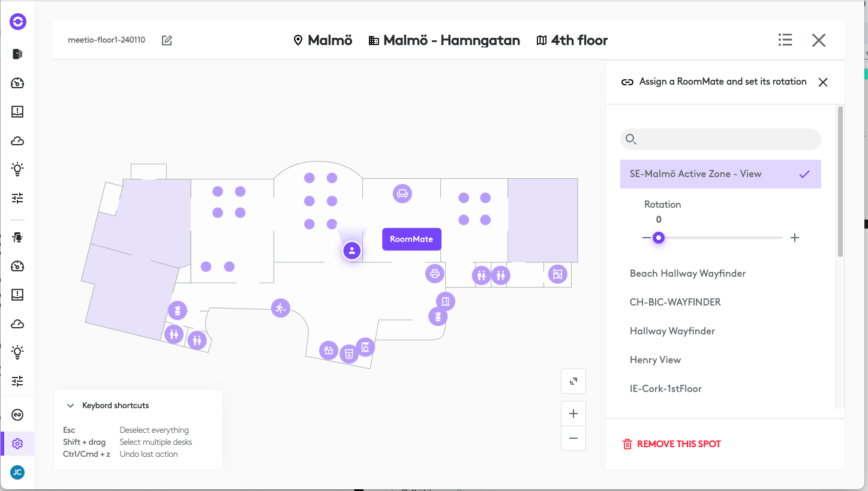Click the sofa lounge icon on the map
The width and height of the screenshot is (868, 491).
point(402,193)
